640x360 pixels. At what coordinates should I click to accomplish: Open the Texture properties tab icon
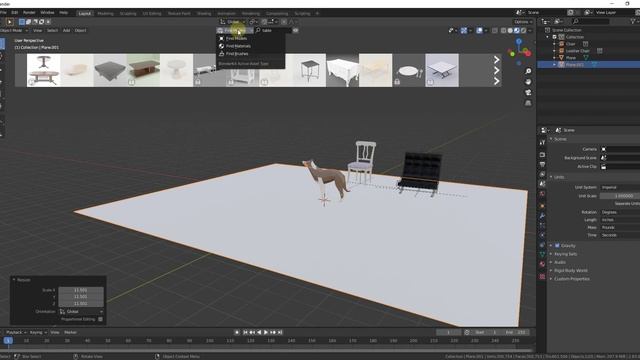542,276
